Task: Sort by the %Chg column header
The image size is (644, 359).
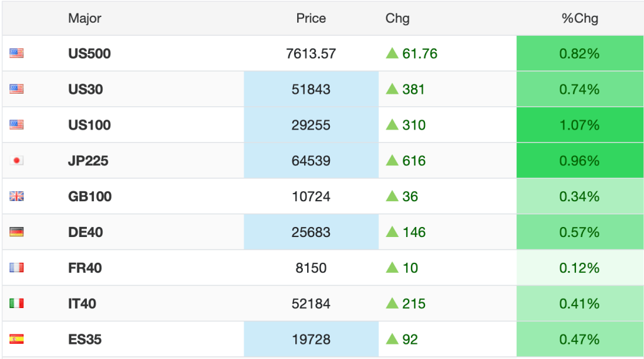Action: point(580,18)
